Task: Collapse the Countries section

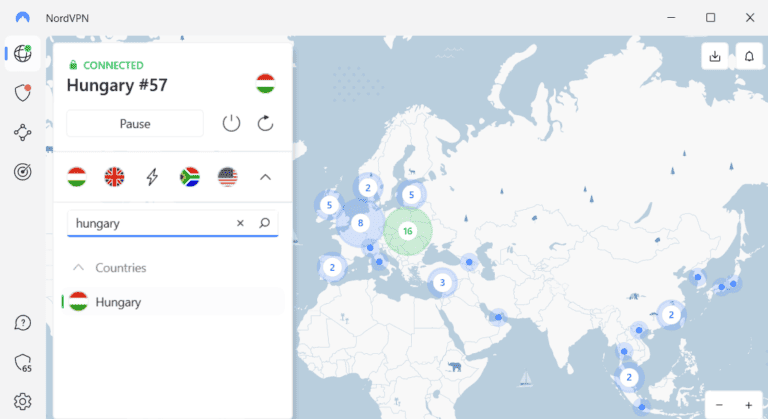Action: [x=77, y=268]
